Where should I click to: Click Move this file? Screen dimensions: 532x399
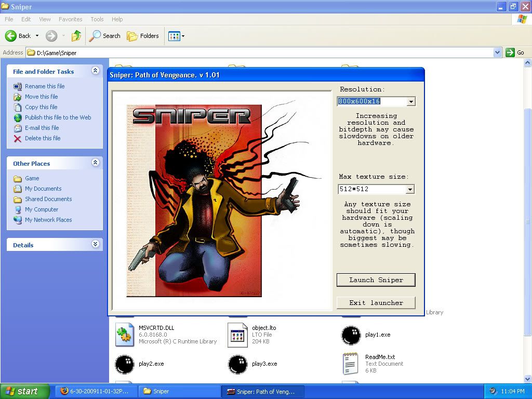tap(42, 97)
